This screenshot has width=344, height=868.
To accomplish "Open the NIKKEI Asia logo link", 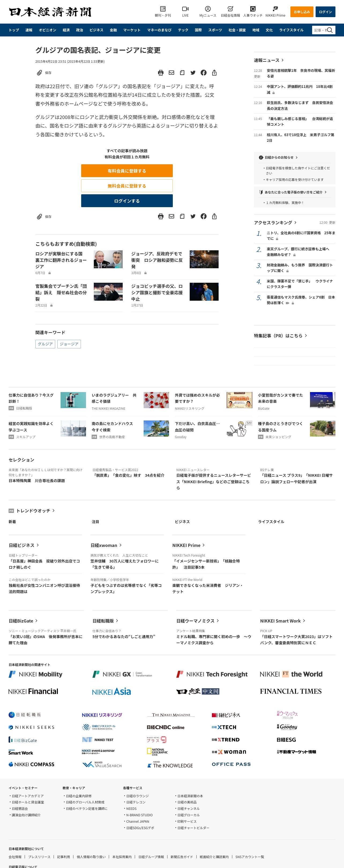I will [x=111, y=691].
